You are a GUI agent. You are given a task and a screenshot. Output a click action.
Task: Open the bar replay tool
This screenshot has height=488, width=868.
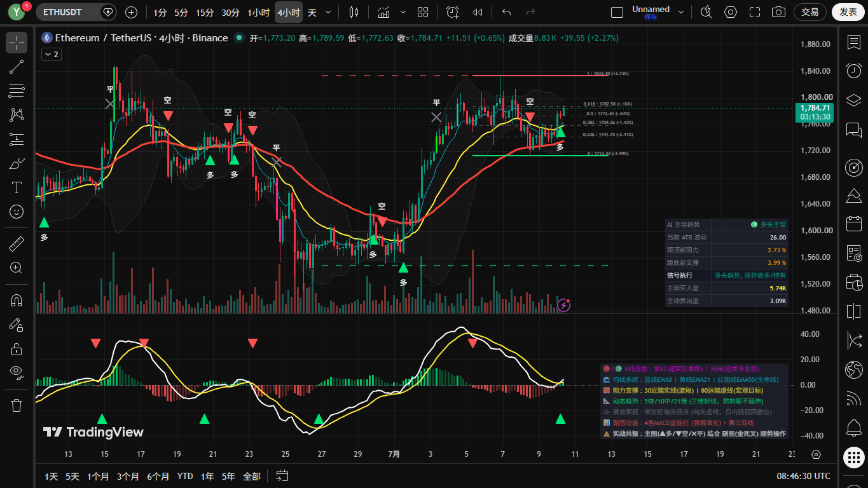pos(478,12)
